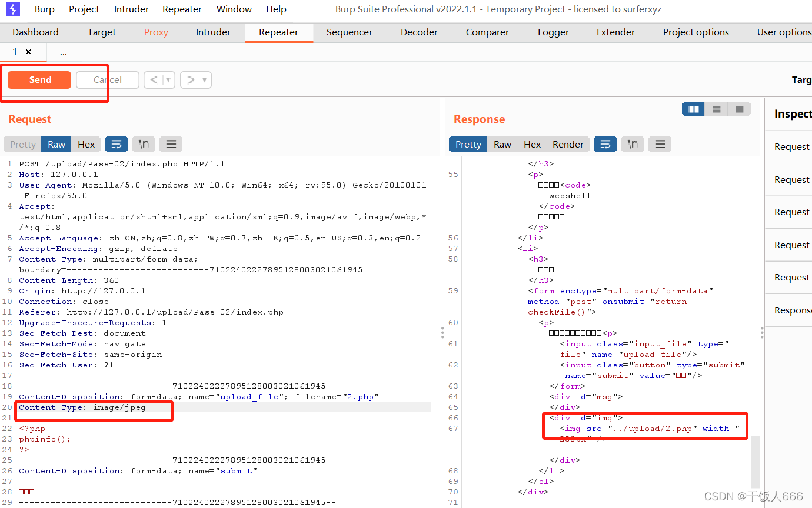Switch response view to Hex

(532, 144)
